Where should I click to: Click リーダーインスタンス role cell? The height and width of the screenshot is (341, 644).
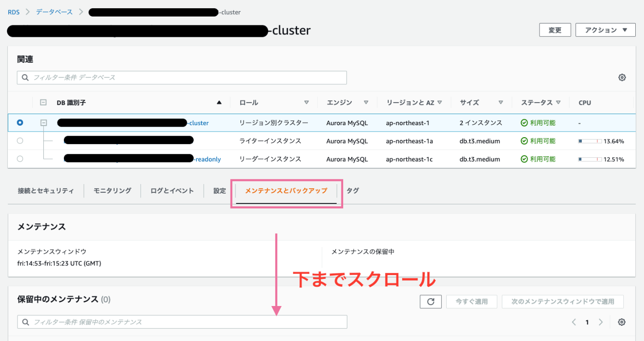tap(270, 159)
